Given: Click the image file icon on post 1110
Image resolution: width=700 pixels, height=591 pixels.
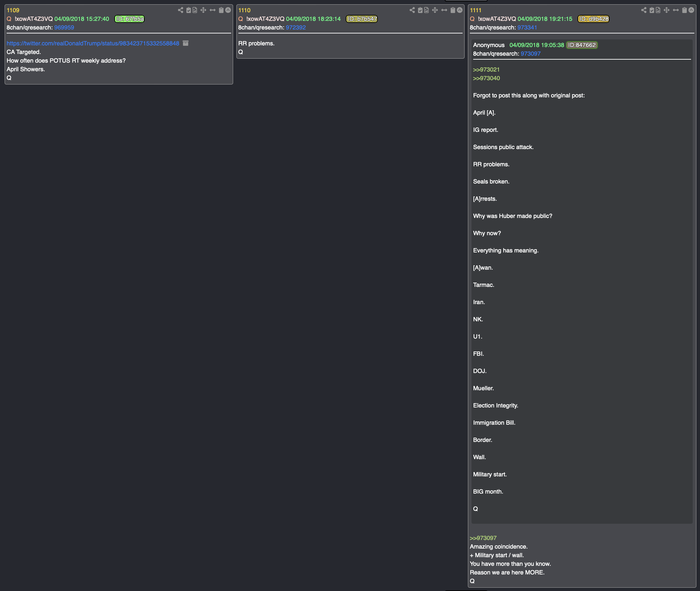Looking at the screenshot, I should tap(426, 10).
